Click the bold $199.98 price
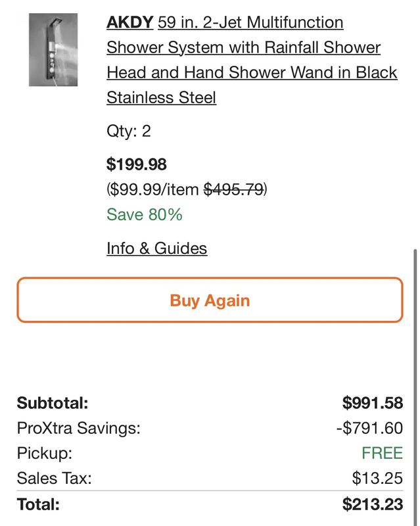420x526 pixels. tap(136, 164)
